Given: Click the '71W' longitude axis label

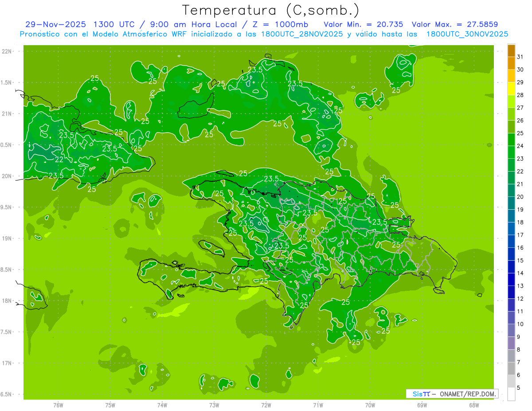Looking at the screenshot, I should 318,405.
